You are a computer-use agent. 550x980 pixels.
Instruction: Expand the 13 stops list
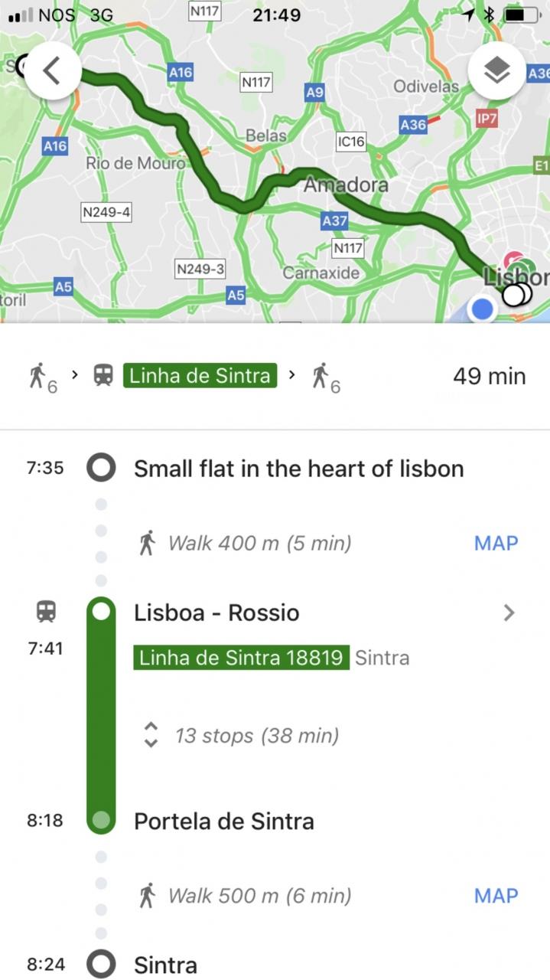coord(151,735)
